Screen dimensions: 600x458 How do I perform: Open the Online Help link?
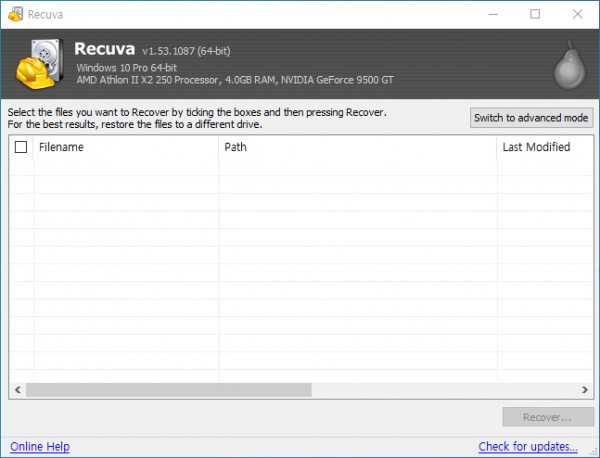(x=40, y=446)
